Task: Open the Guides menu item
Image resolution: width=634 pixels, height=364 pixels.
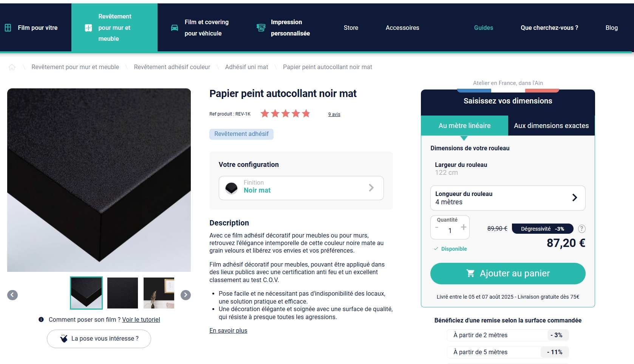Action: click(x=484, y=28)
